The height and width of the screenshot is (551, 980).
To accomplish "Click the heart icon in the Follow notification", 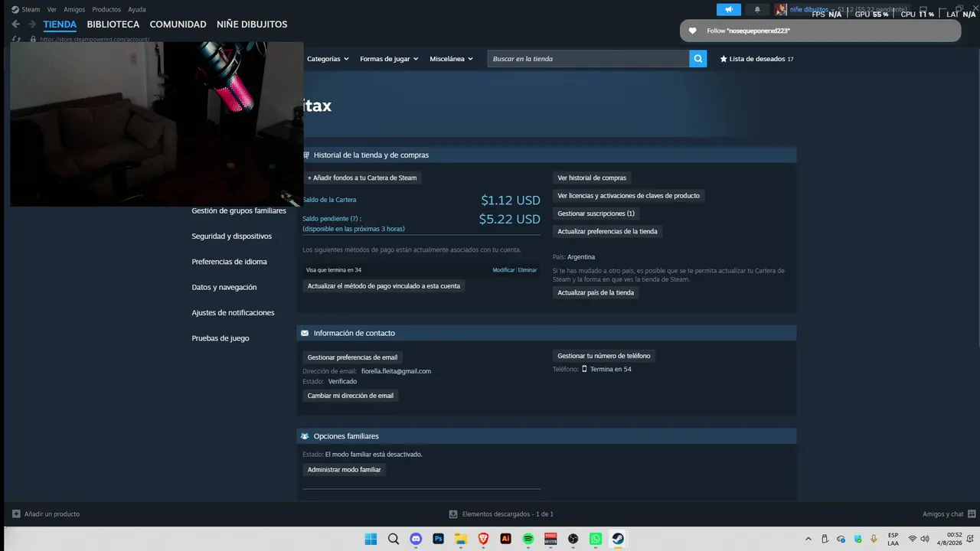I will click(x=693, y=31).
